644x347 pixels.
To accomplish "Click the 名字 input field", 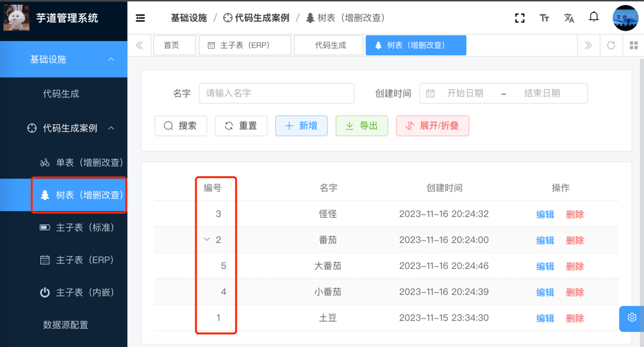I will (277, 94).
